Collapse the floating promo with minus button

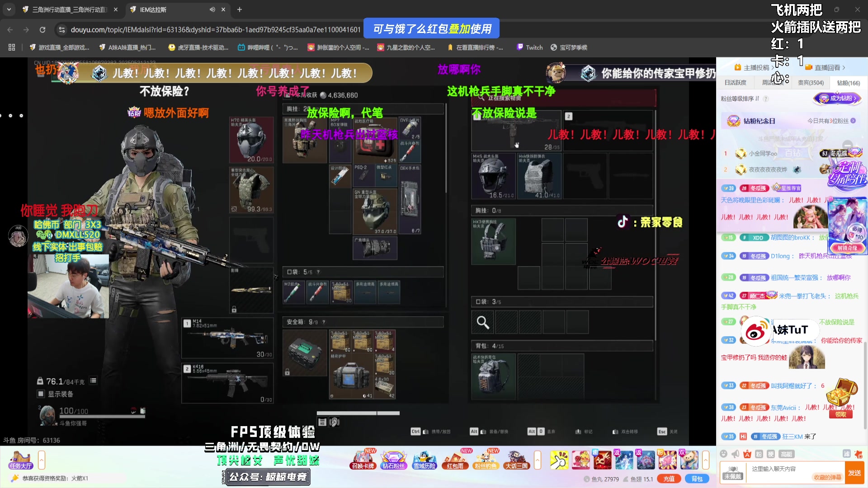tap(848, 145)
